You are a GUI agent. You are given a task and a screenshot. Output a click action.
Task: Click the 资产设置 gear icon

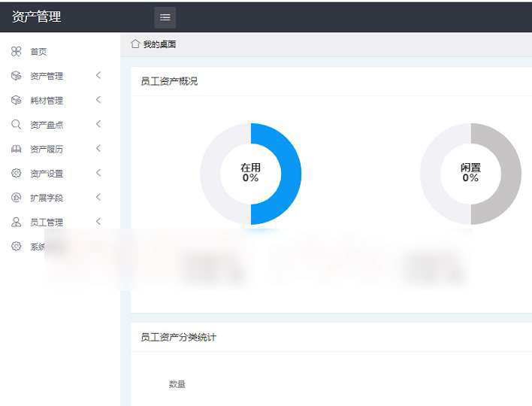[16, 173]
